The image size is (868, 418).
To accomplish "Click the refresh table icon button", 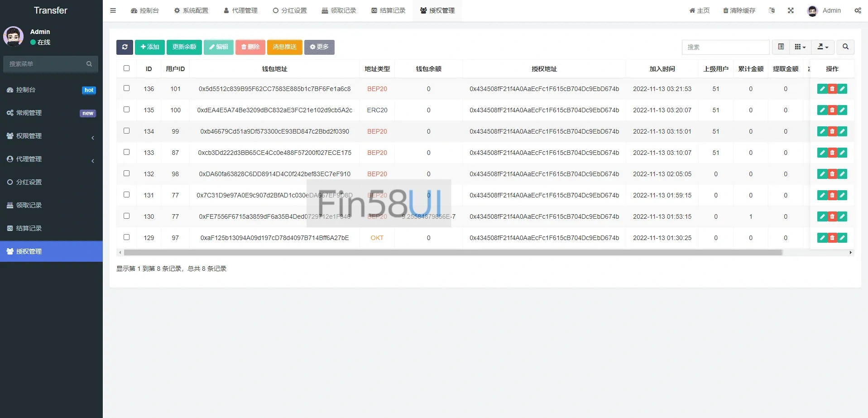I will (x=125, y=47).
